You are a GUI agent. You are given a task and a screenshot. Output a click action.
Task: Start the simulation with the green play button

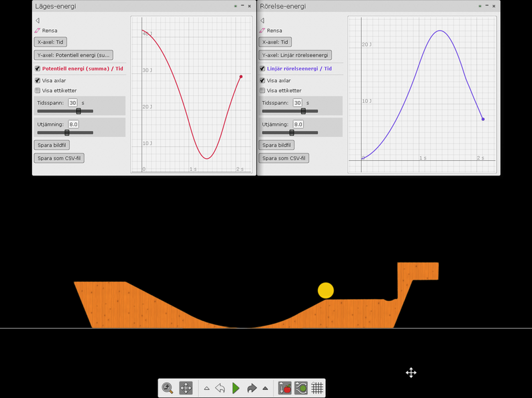coord(236,388)
